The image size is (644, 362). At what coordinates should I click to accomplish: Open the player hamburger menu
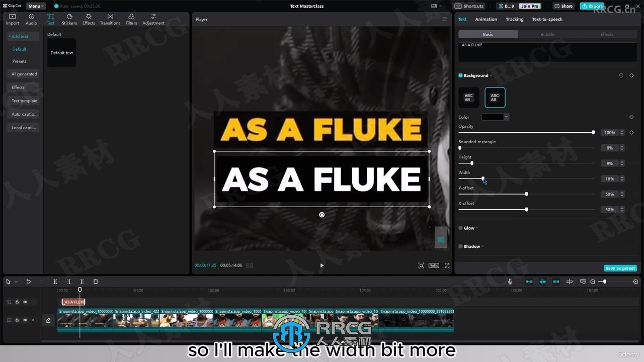pyautogui.click(x=444, y=19)
